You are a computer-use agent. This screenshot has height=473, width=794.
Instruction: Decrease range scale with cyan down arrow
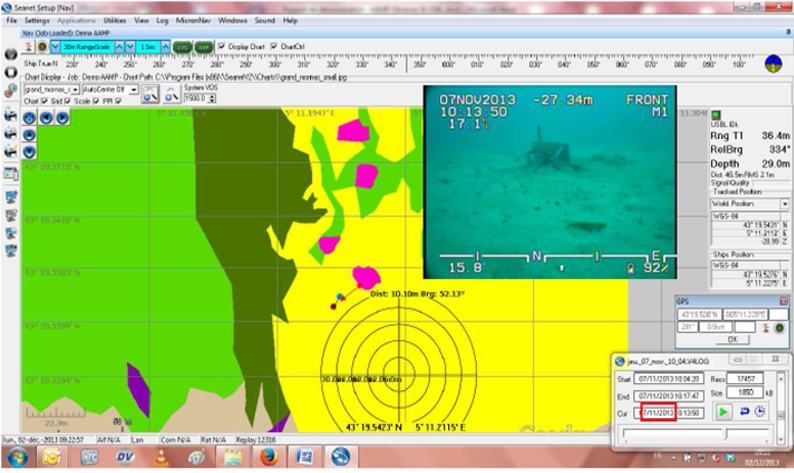(55, 47)
